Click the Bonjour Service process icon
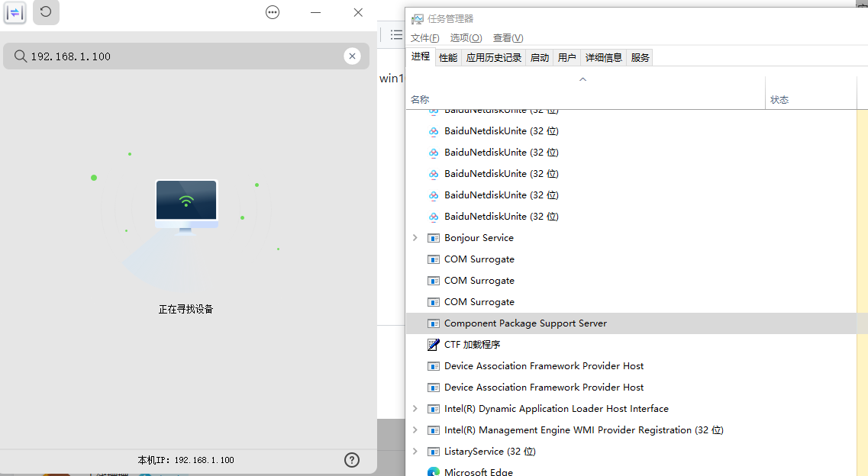Screen dimensions: 868x476 434,238
